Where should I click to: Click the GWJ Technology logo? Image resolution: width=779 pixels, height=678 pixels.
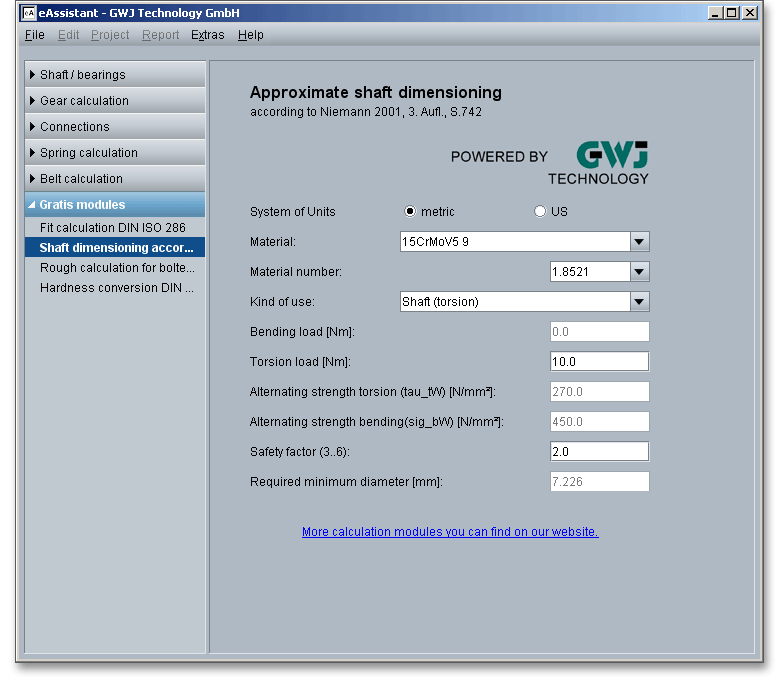click(598, 163)
